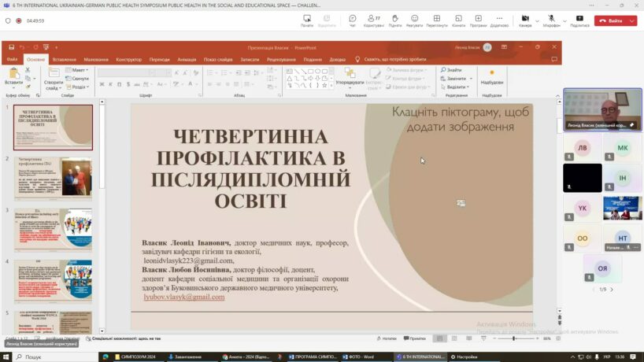Toggle the microphone mute
This screenshot has width=644, height=362.
551,18
